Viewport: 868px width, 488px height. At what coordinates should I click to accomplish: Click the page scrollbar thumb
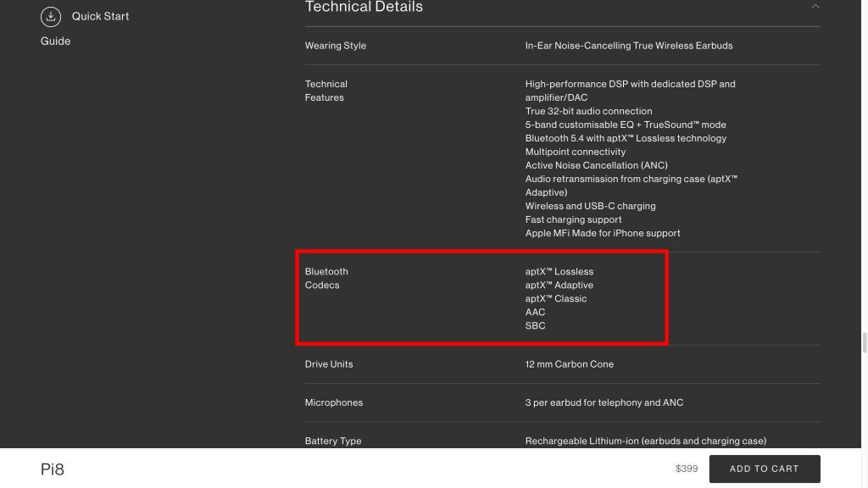point(864,342)
